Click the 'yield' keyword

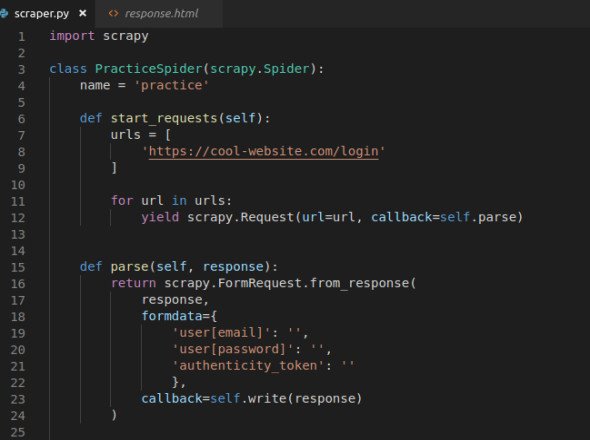point(160,217)
